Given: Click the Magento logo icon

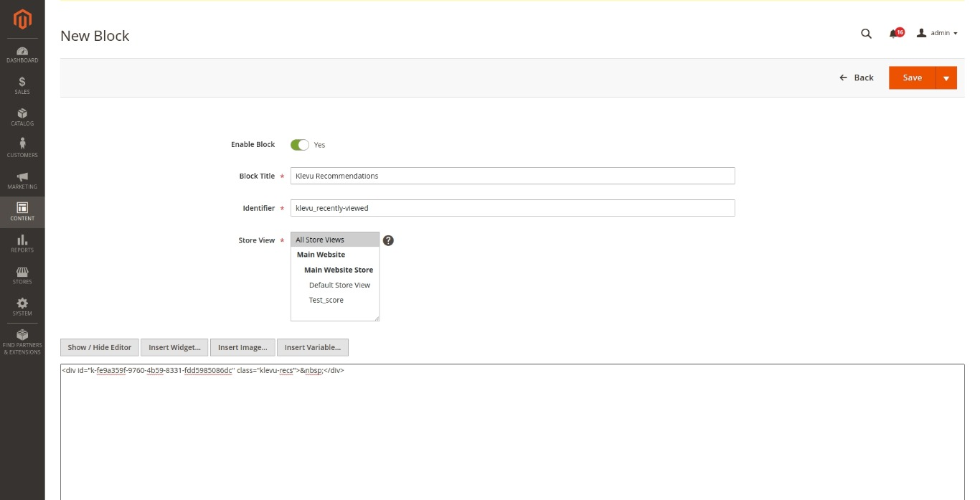Looking at the screenshot, I should point(22,20).
